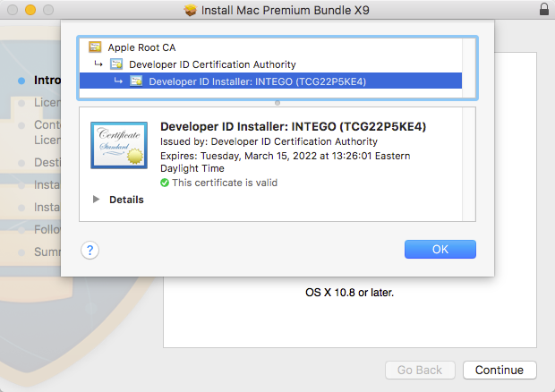
Task: Expand the Details disclosure triangle
Action: (96, 200)
